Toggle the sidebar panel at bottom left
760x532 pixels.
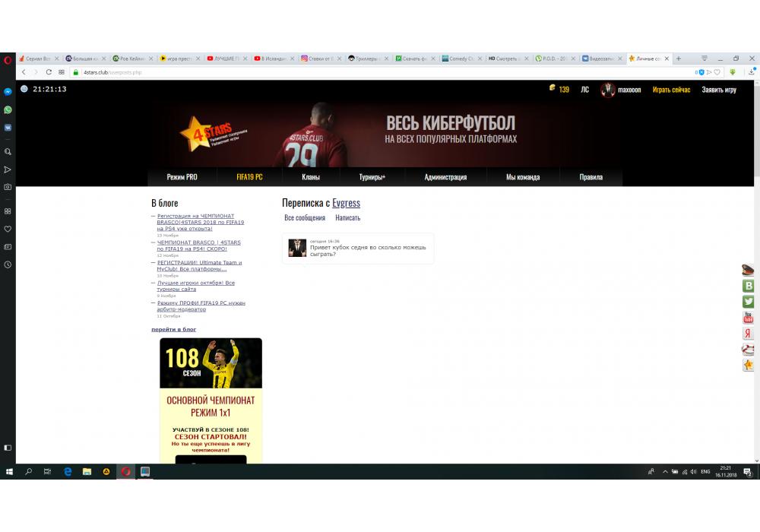point(8,448)
